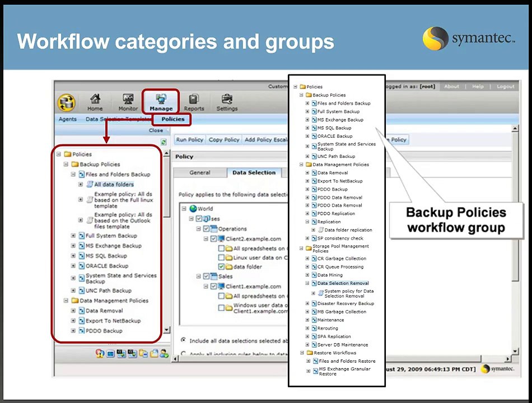The image size is (532, 403).
Task: Toggle the ses checkbox under World
Action: [x=199, y=218]
